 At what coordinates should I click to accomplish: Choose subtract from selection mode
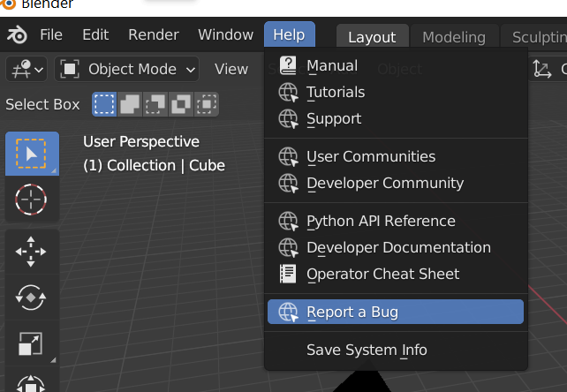pos(155,104)
